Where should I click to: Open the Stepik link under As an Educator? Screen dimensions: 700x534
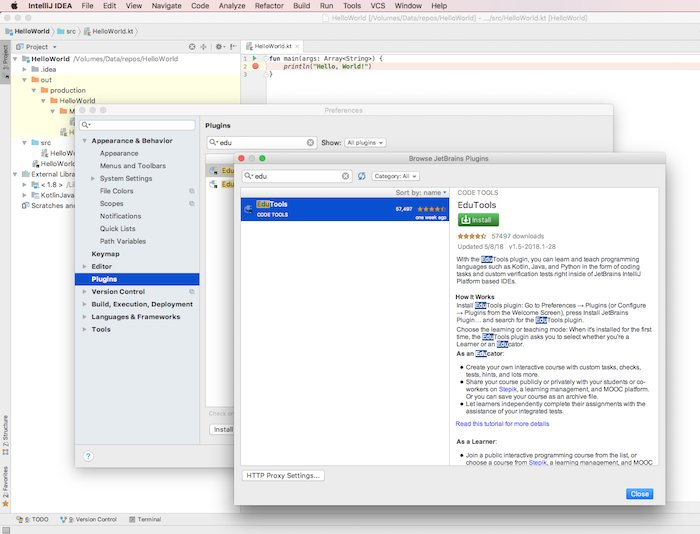tap(508, 389)
